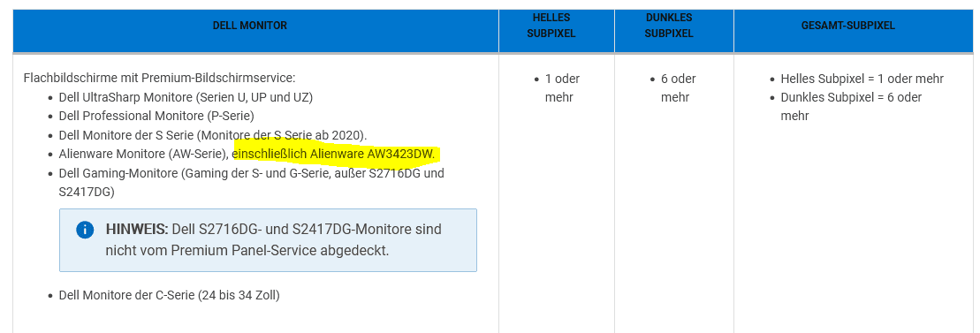This screenshot has width=980, height=333.
Task: Click the Dell Monitore der C-Serie item
Action: 169,295
